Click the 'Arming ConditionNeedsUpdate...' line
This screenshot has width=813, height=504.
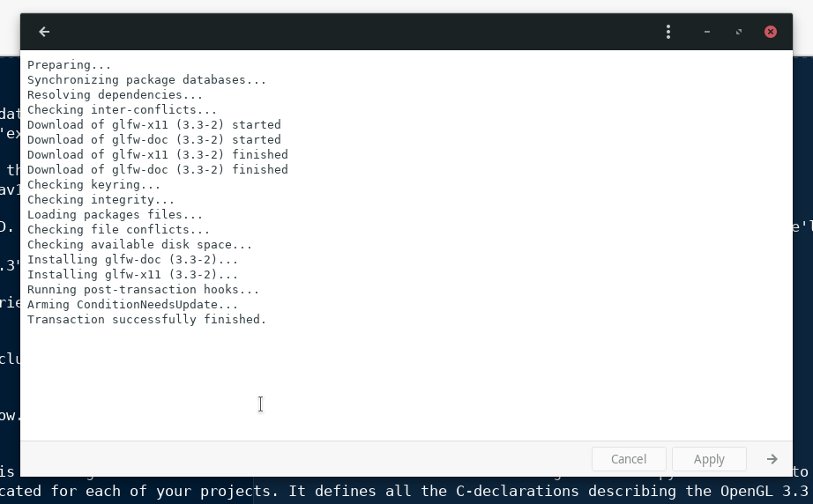tap(133, 305)
